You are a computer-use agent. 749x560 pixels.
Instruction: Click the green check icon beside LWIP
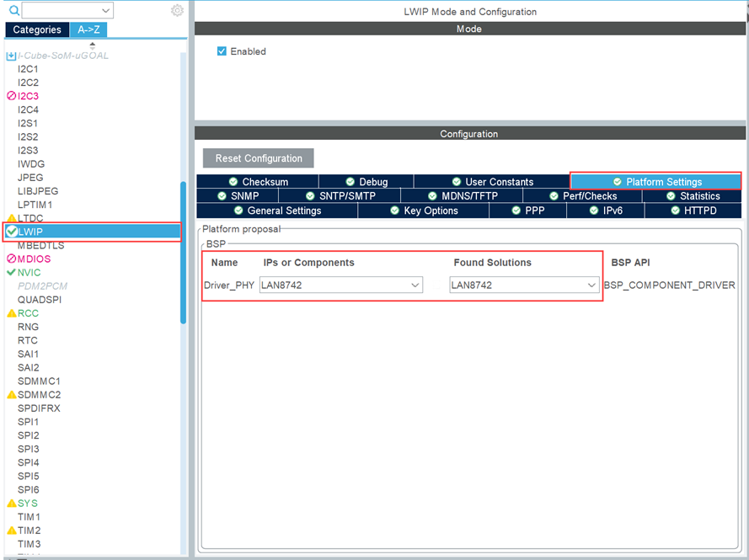point(12,232)
